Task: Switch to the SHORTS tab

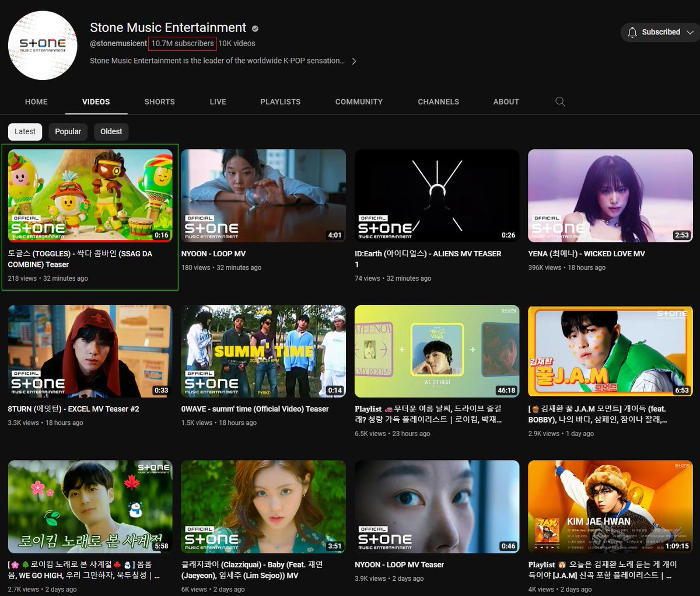Action: pyautogui.click(x=159, y=102)
